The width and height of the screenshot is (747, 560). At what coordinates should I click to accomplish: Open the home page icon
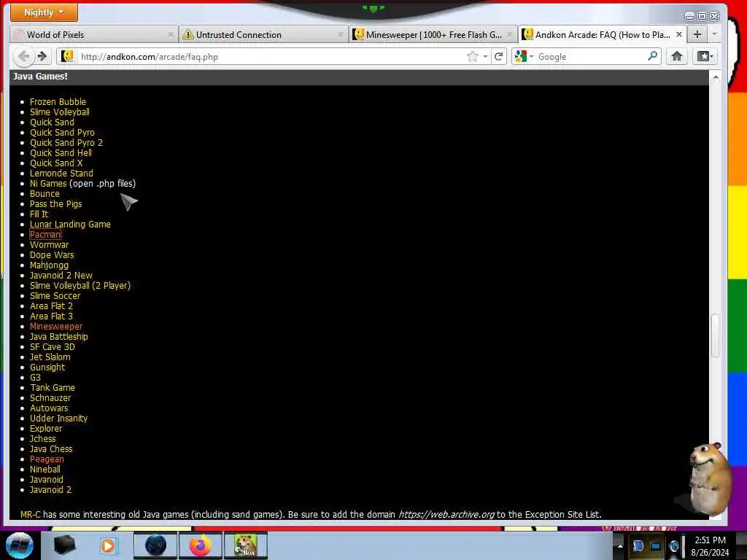coord(676,56)
